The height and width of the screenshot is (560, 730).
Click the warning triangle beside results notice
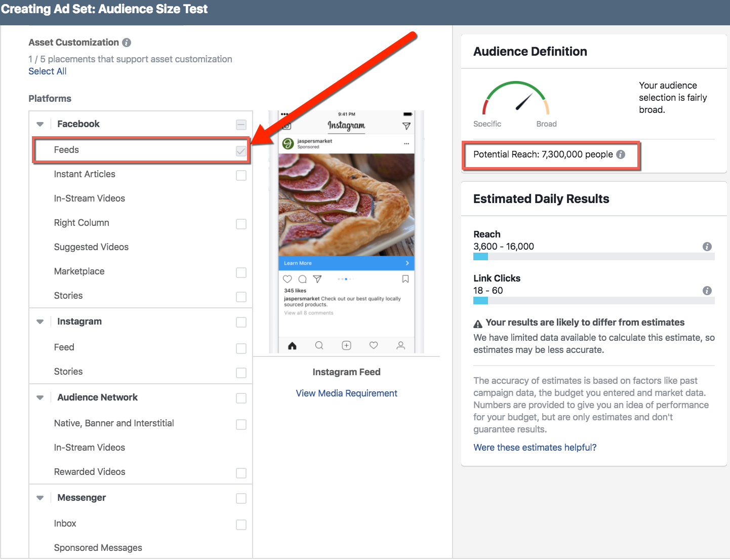[478, 324]
